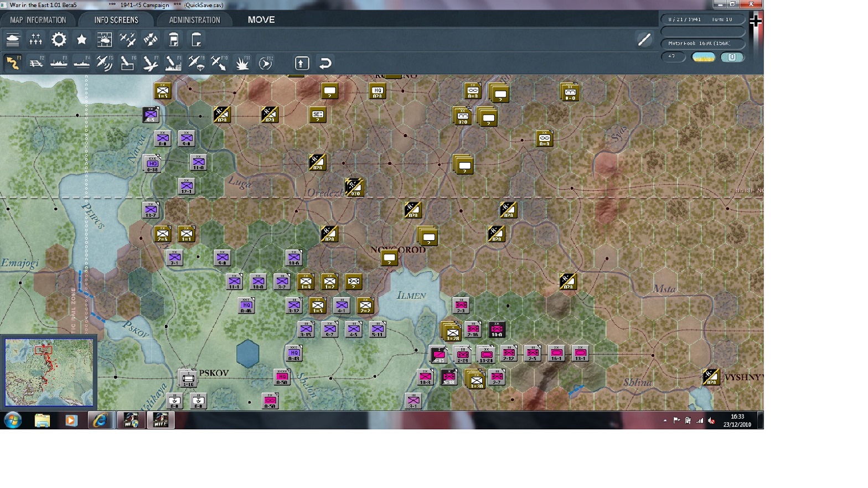This screenshot has width=868, height=488.
Task: Select the F4 amphibious transport mode
Action: (x=82, y=63)
